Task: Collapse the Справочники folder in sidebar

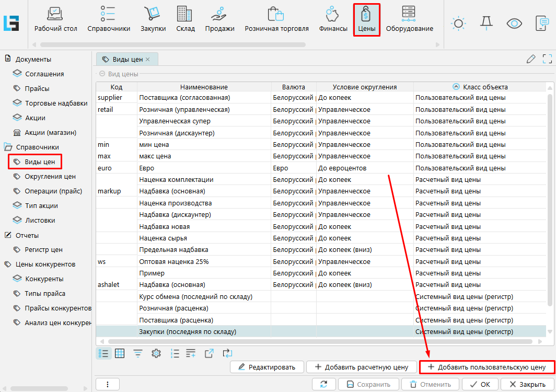Action: click(x=8, y=147)
